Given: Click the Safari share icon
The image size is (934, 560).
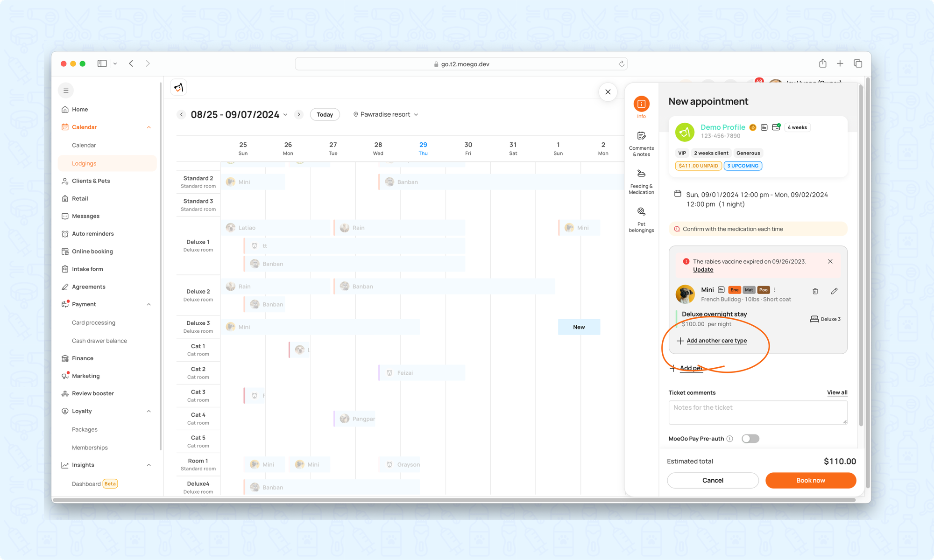Looking at the screenshot, I should [x=822, y=63].
